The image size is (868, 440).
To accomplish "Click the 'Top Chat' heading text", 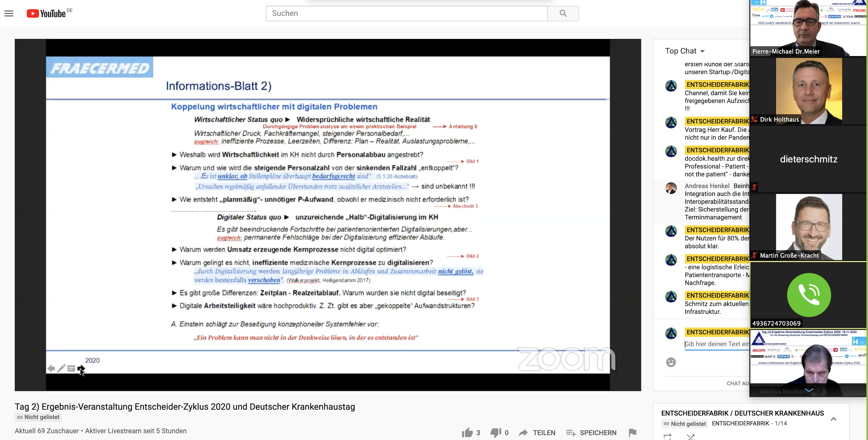I will 680,51.
